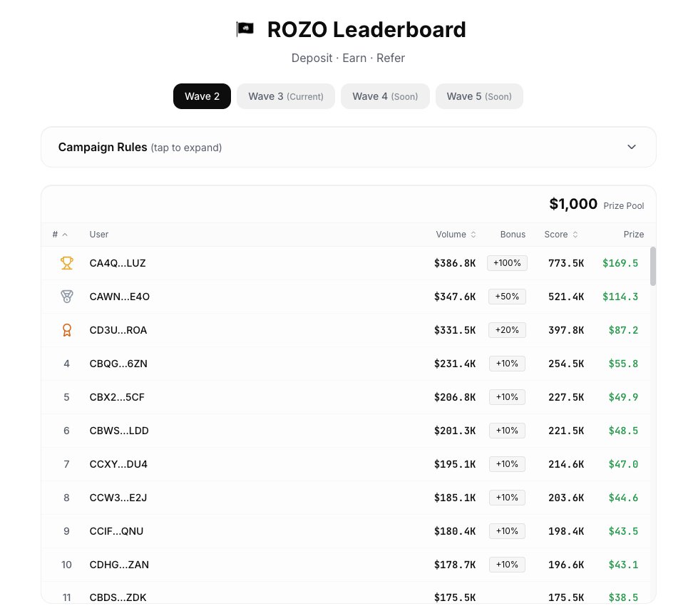Click the leaderboard table vertical scrollbar thumb

point(652,266)
